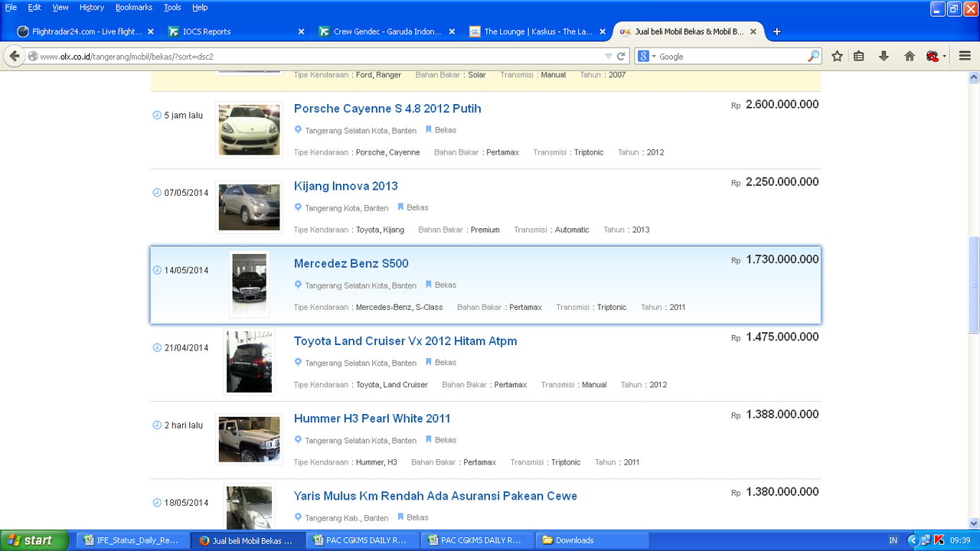The image size is (980, 551).
Task: Click the Kaspersky tray icon
Action: tap(939, 540)
